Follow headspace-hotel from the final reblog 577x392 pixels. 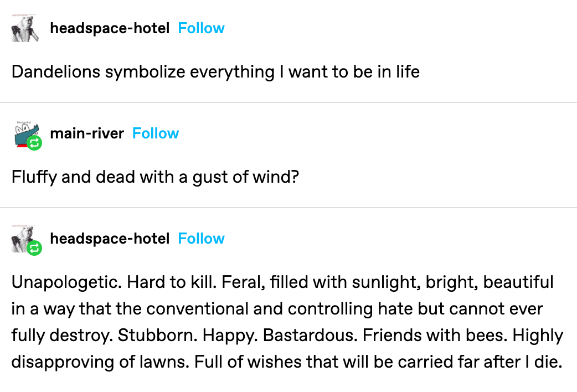[x=201, y=239]
